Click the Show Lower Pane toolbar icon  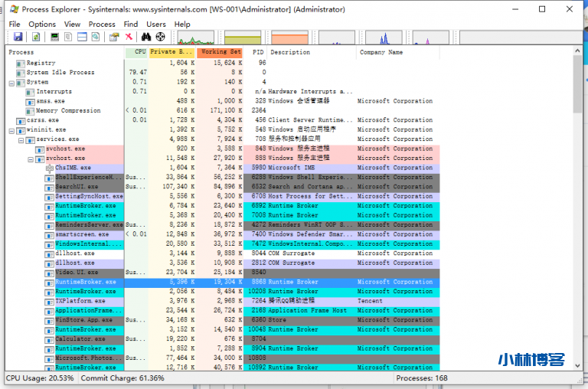[82, 37]
